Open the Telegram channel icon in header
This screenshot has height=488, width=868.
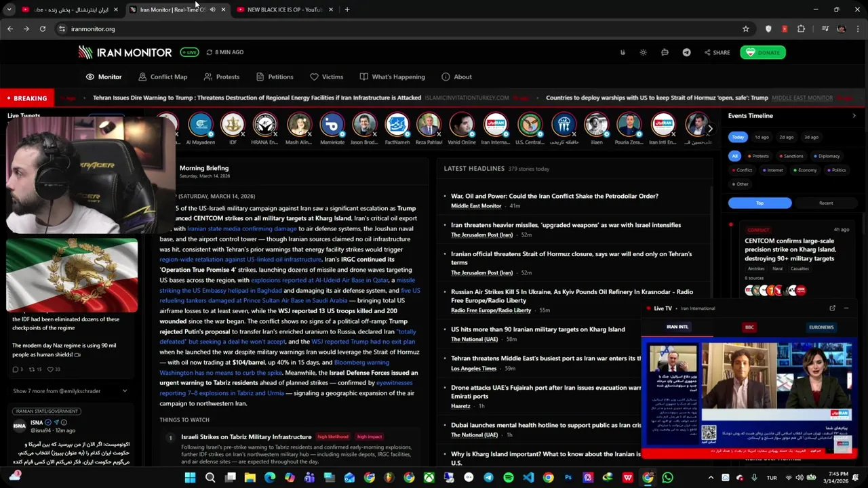[x=686, y=52]
